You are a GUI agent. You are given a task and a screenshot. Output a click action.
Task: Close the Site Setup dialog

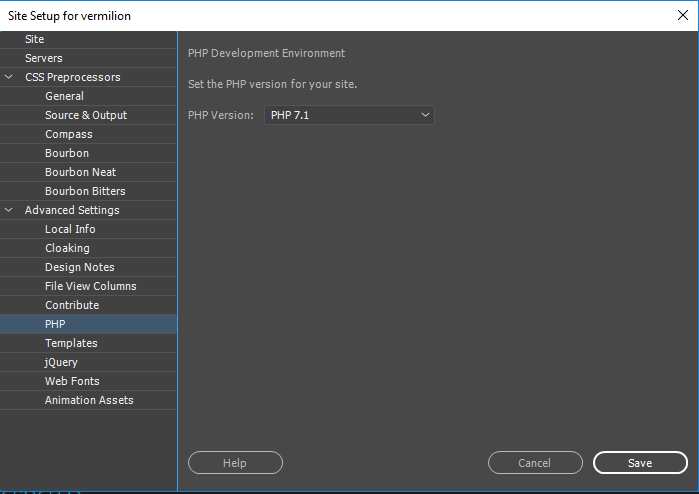(682, 15)
